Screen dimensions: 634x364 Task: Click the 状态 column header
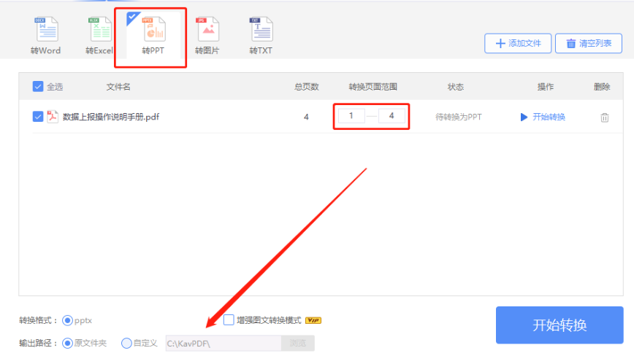(x=456, y=87)
